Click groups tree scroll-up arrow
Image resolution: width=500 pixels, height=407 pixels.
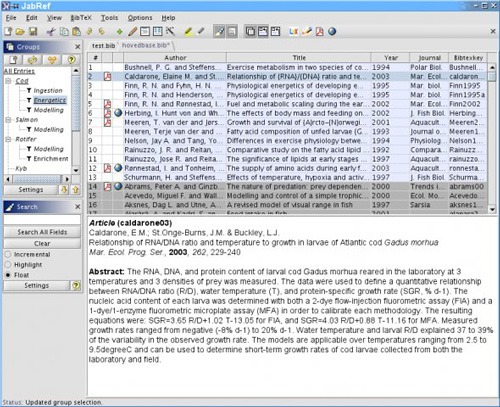76,70
